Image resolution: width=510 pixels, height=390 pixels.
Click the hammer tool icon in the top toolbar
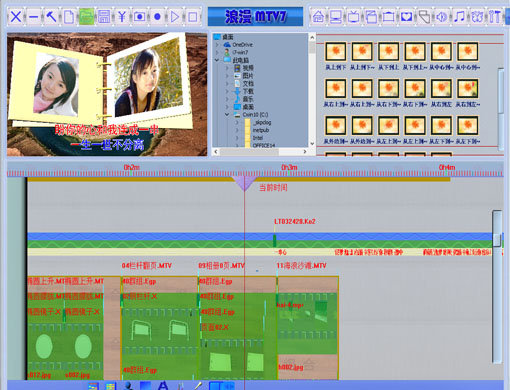click(x=51, y=16)
